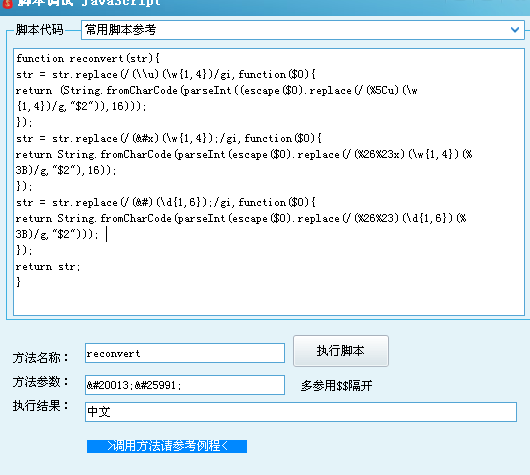Click code line with (&#x)(\w{1,4}) regex

pyautogui.click(x=168, y=139)
